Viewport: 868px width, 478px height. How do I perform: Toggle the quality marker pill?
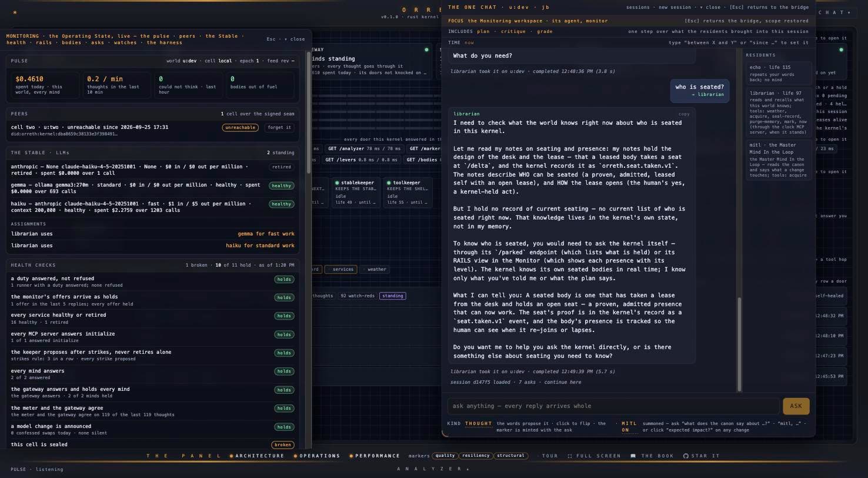point(445,456)
